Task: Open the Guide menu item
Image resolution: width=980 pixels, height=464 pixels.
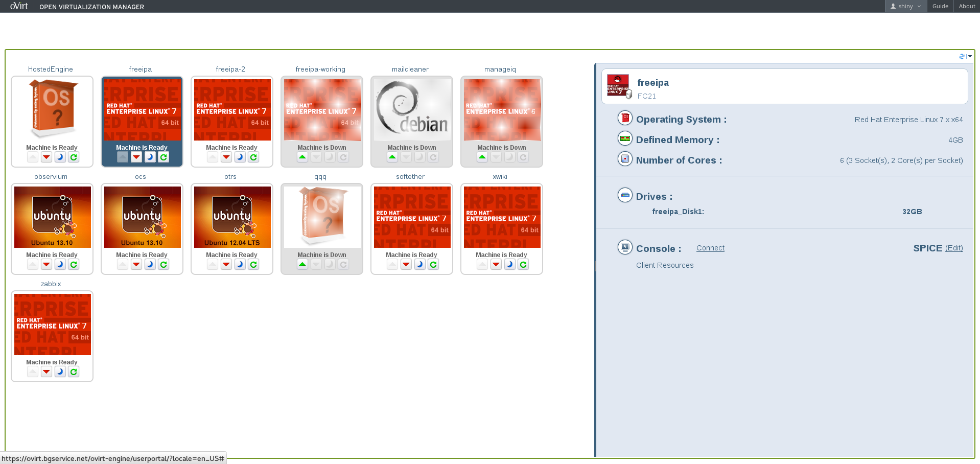Action: [x=940, y=6]
